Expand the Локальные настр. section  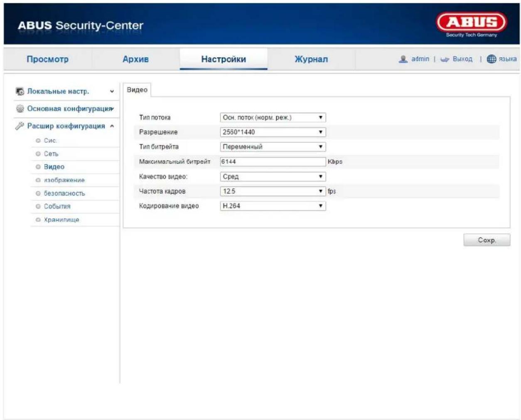pos(66,91)
